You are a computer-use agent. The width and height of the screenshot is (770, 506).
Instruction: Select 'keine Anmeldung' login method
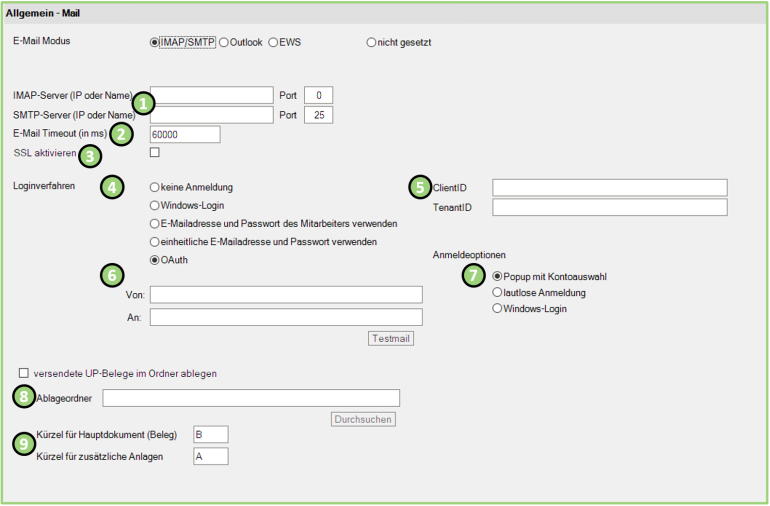155,187
